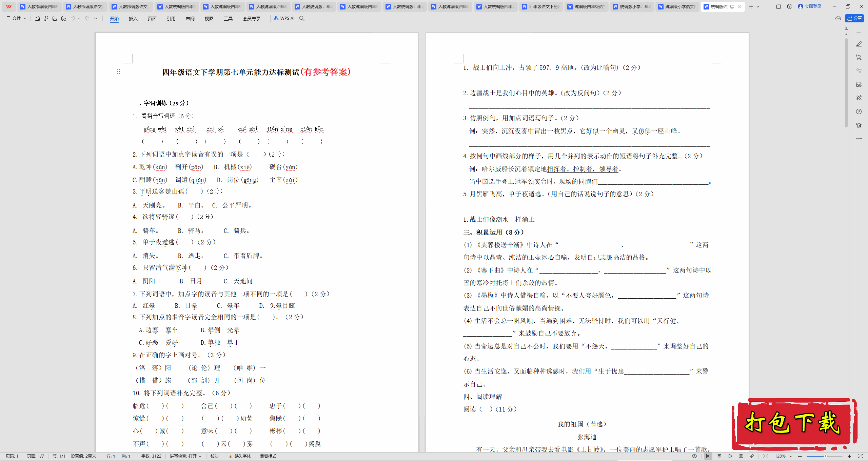Click the pen edit icon in right sidebar
The width and height of the screenshot is (868, 461).
(x=859, y=44)
